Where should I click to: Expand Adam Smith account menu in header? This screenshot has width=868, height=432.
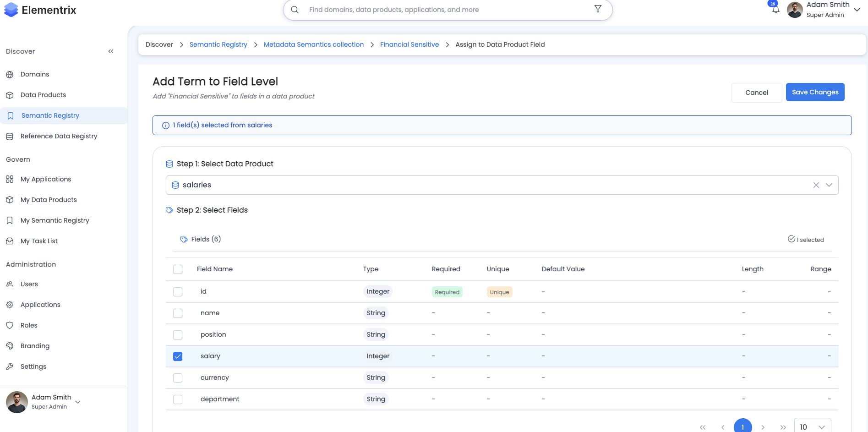coord(857,10)
